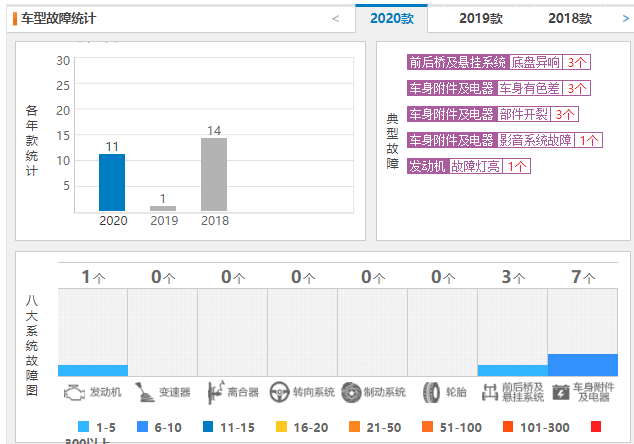This screenshot has width=634, height=444.
Task: Click the transmission (变速器) gear-shift icon
Action: pyautogui.click(x=144, y=392)
